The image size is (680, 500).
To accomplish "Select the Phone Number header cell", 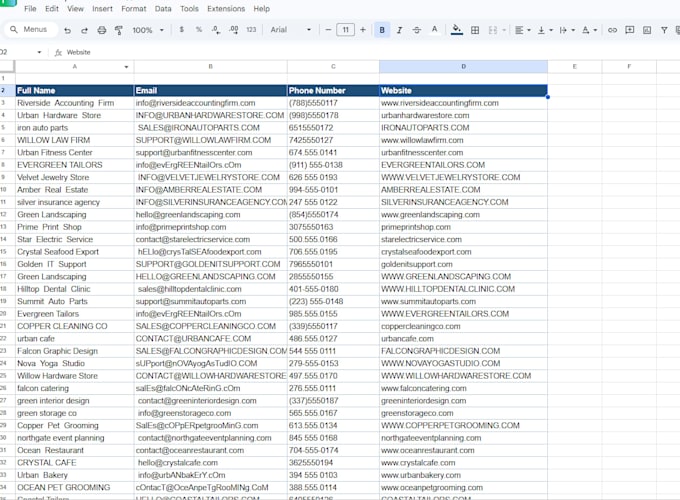I will click(333, 91).
